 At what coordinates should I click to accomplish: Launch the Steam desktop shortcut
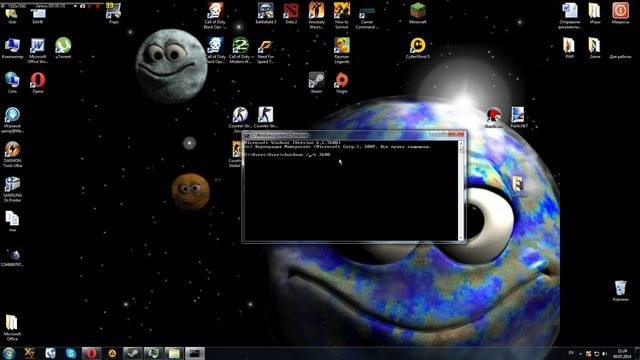(x=316, y=82)
